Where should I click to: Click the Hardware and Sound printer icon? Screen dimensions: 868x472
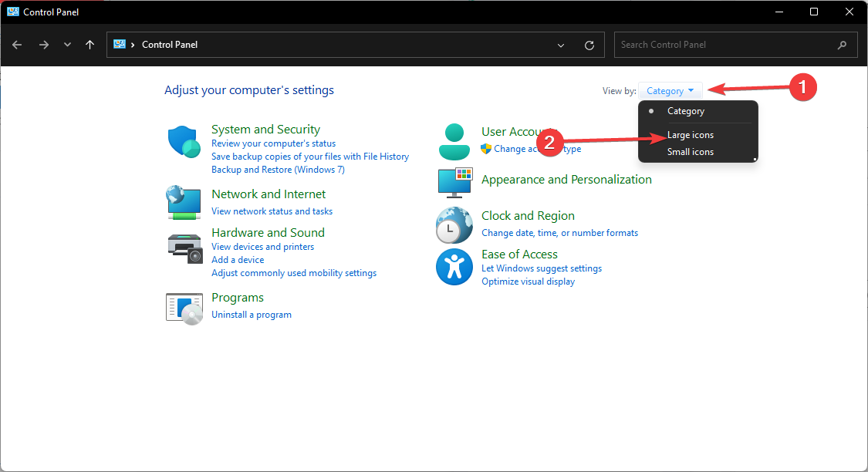[x=185, y=248]
